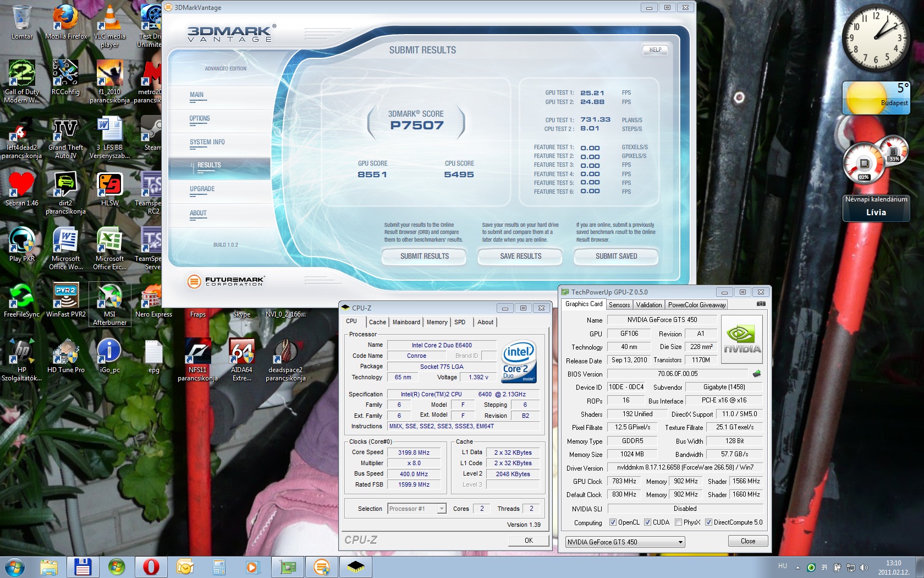The image size is (924, 578).
Task: Launch deadspace2 parancsikonja shortcut
Action: pos(285,359)
